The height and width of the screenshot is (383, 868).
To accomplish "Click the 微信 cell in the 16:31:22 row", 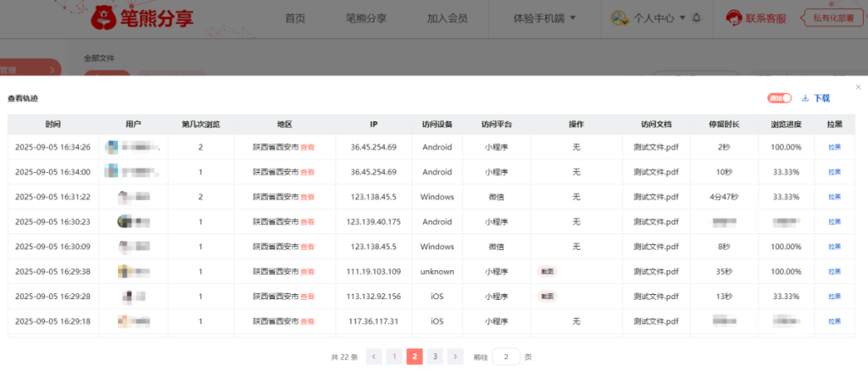I will tap(497, 197).
